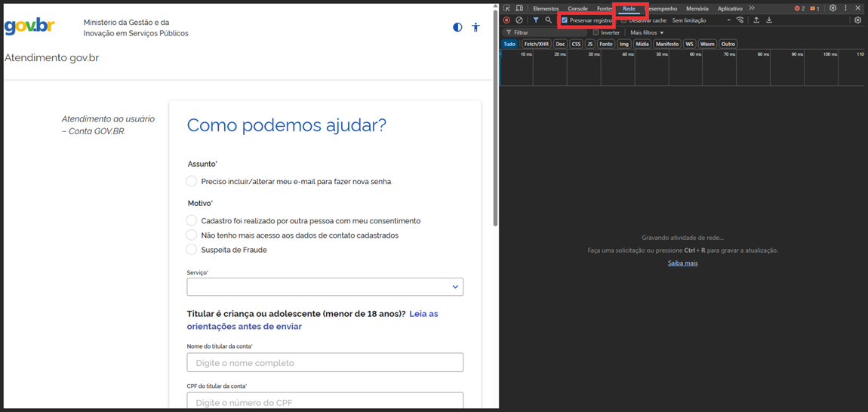This screenshot has width=868, height=412.
Task: Click the Saiba mais link
Action: point(682,263)
